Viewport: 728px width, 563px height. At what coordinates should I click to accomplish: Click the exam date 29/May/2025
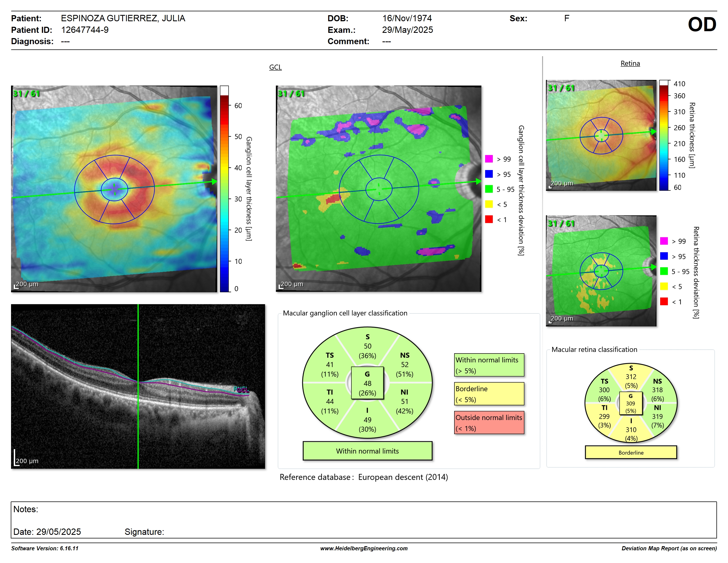[407, 30]
